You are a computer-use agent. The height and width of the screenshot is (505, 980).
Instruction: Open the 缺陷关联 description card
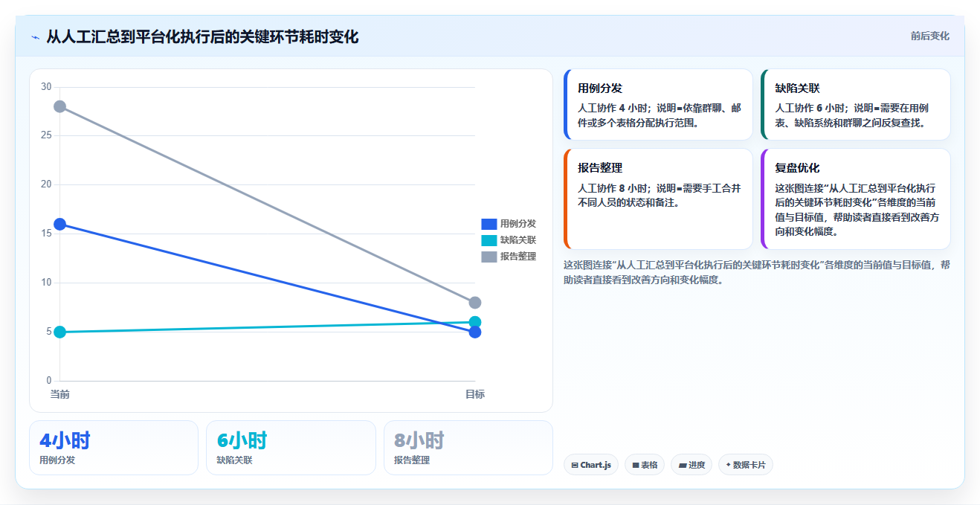(x=855, y=104)
